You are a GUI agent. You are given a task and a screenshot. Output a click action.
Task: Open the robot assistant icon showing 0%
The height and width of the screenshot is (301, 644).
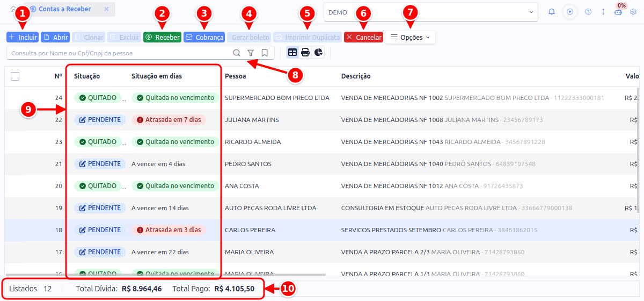point(618,12)
